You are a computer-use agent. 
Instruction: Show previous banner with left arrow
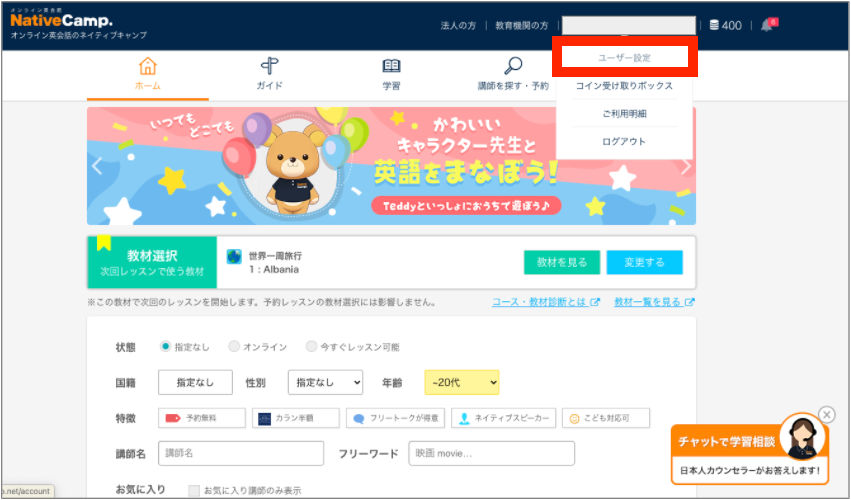pos(98,166)
